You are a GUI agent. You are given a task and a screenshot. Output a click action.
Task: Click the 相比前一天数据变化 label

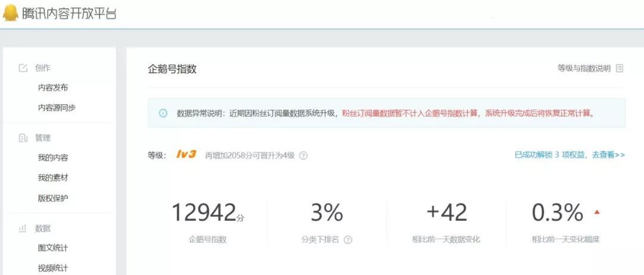coord(446,240)
